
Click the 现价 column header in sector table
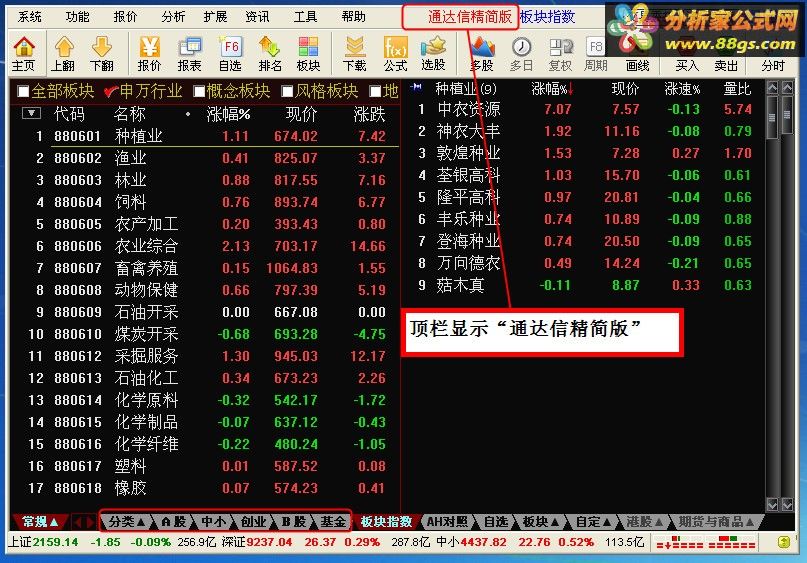point(302,114)
